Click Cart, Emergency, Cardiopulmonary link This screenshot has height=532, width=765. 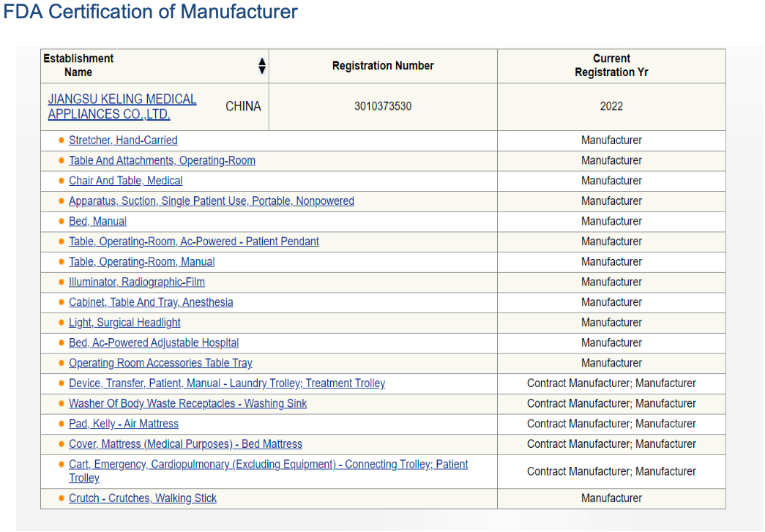tap(268, 465)
